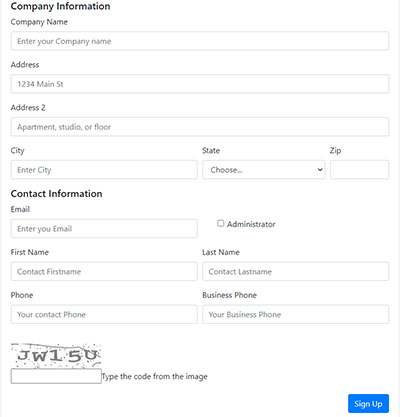The width and height of the screenshot is (400, 417).
Task: Click the State field label
Action: (211, 151)
